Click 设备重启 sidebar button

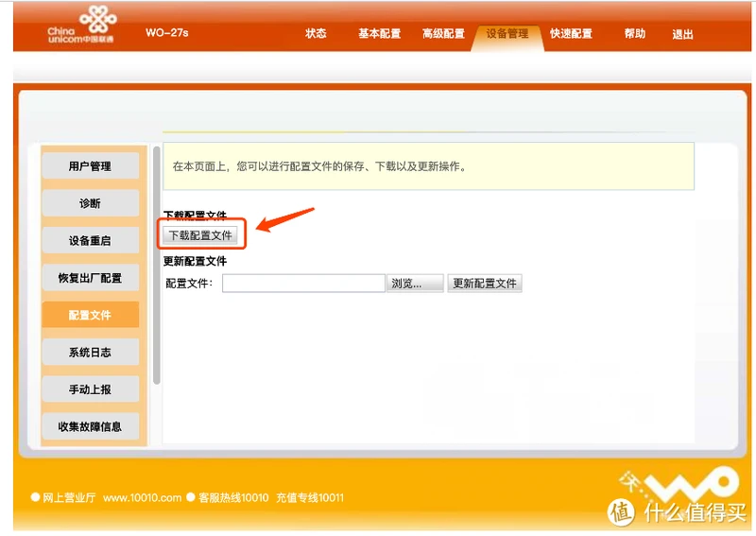coord(90,241)
